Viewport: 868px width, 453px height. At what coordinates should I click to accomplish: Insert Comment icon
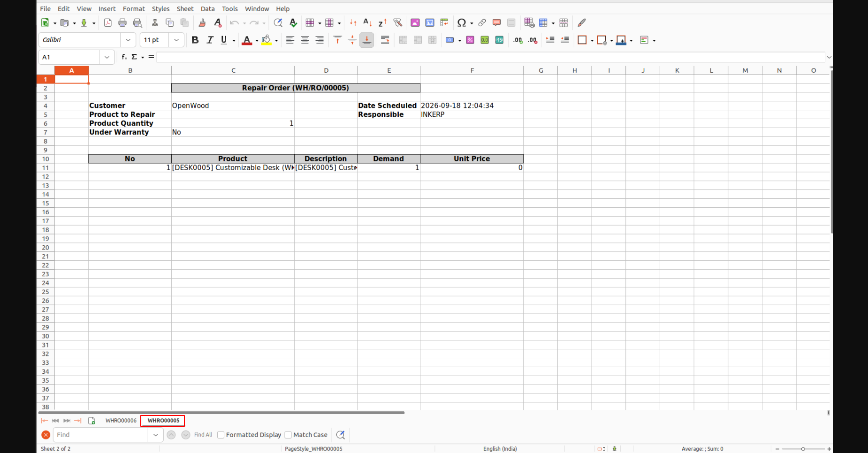click(497, 23)
